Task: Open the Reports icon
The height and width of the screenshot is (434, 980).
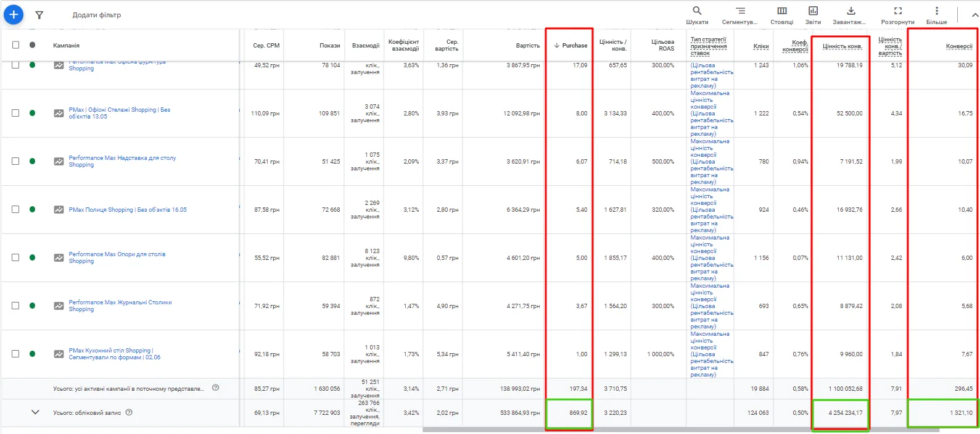Action: point(813,11)
